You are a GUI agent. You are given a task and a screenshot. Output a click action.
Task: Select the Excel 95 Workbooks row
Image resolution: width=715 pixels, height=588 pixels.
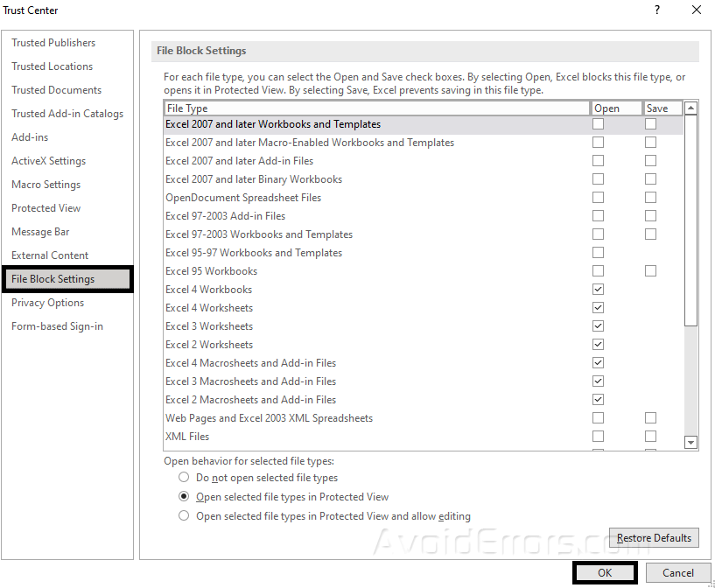[211, 271]
